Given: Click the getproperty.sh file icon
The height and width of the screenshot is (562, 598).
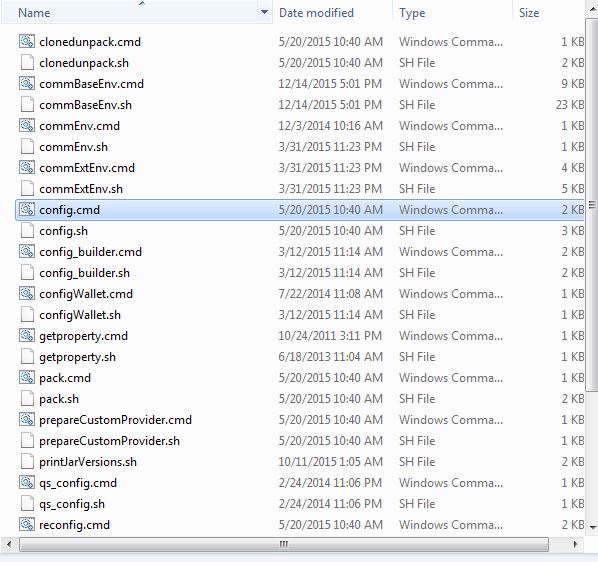Looking at the screenshot, I should 27,356.
